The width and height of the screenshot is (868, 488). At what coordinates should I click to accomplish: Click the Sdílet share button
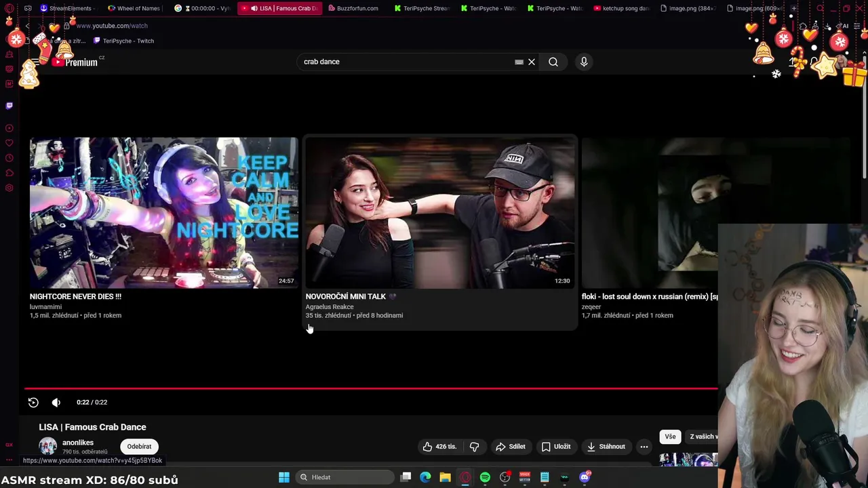(x=510, y=447)
